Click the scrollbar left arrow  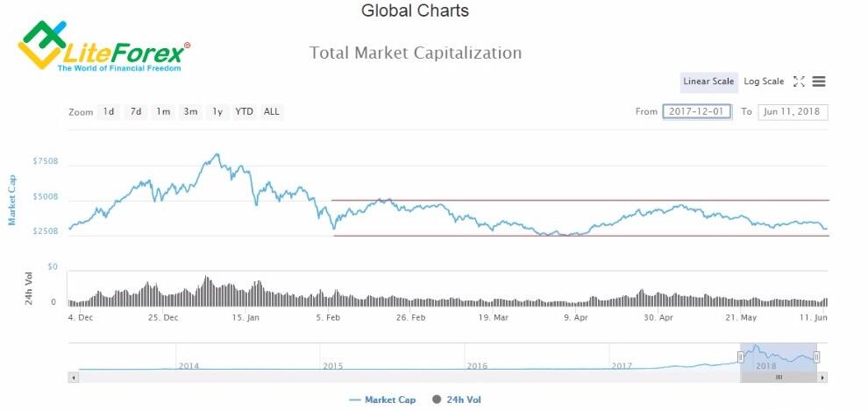74,378
